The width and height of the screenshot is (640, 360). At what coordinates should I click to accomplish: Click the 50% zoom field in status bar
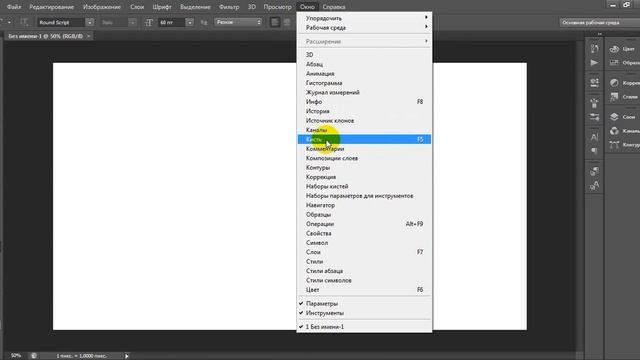16,356
